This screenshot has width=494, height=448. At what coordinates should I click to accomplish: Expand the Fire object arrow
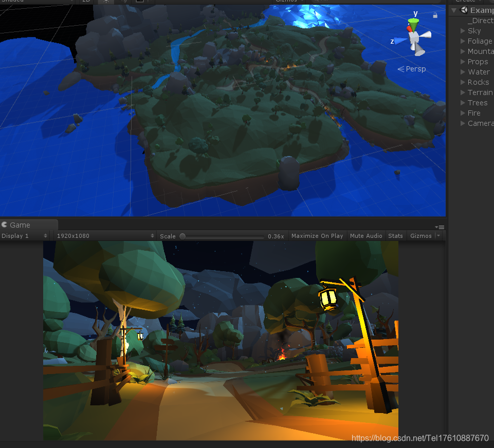[463, 113]
